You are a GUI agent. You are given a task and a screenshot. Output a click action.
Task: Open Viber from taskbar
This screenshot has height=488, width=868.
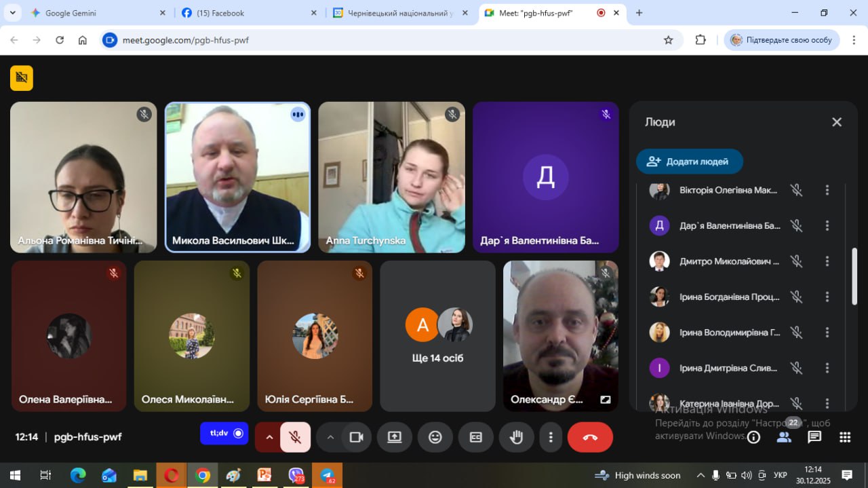click(x=296, y=475)
